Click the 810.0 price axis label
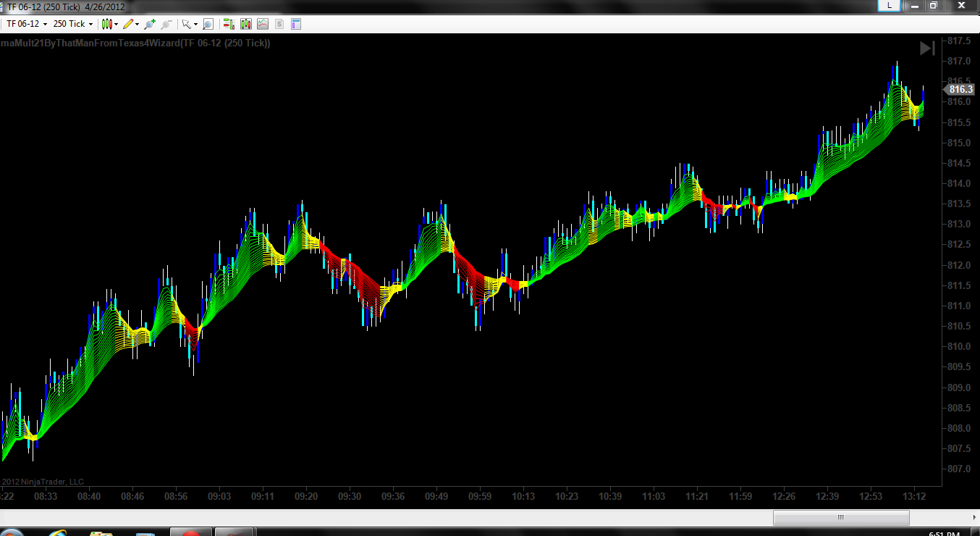 click(x=958, y=346)
